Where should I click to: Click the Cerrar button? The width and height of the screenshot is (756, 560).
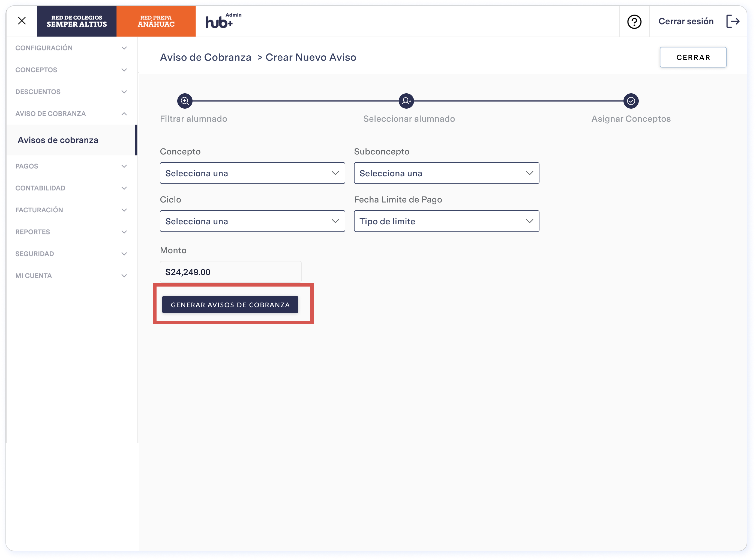click(693, 57)
